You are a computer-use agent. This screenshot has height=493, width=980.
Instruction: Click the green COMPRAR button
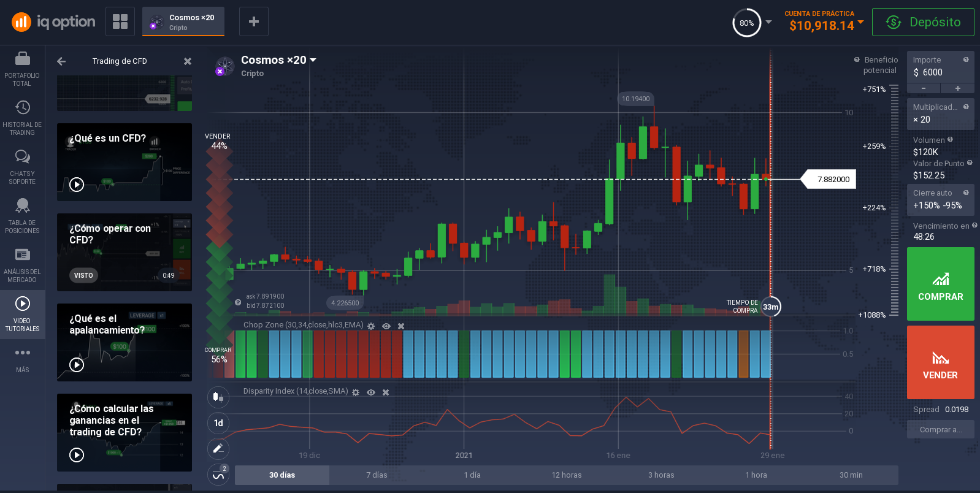pyautogui.click(x=940, y=284)
